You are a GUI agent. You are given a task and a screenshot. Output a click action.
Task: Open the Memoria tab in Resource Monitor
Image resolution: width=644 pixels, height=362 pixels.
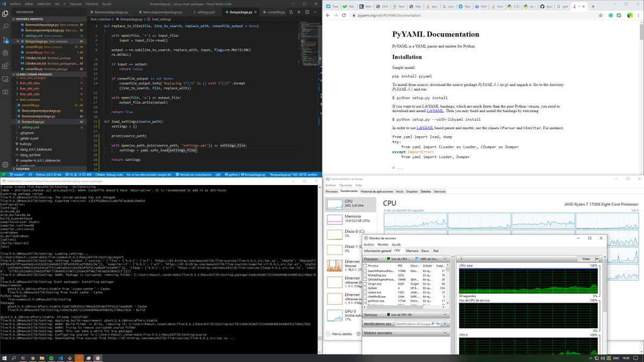[412, 250]
